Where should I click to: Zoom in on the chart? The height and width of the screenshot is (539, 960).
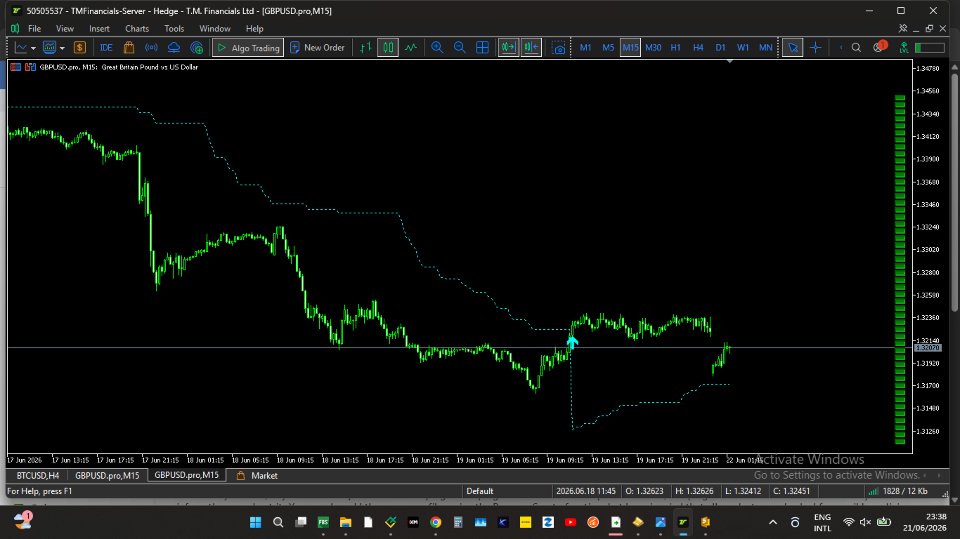(437, 47)
